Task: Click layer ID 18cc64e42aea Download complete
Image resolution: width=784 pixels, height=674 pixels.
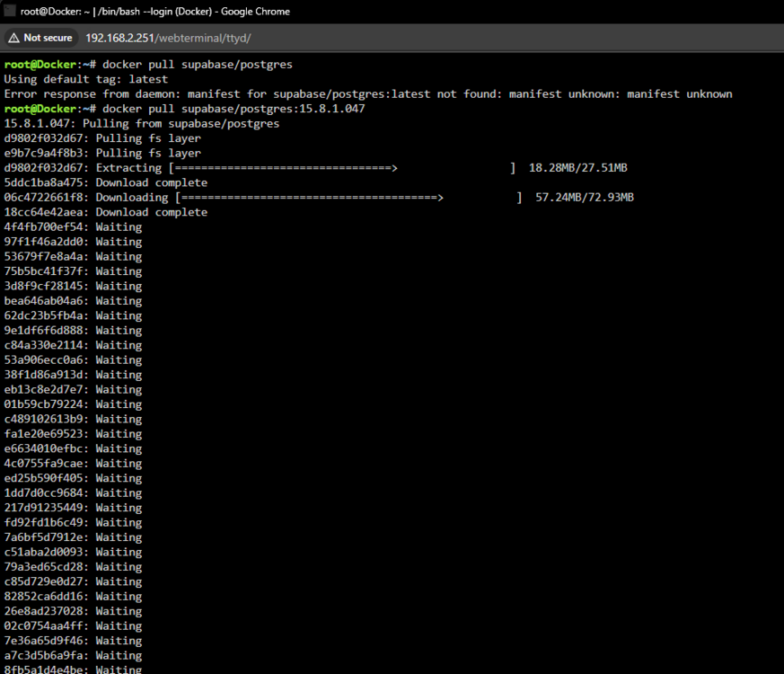Action: tap(105, 212)
